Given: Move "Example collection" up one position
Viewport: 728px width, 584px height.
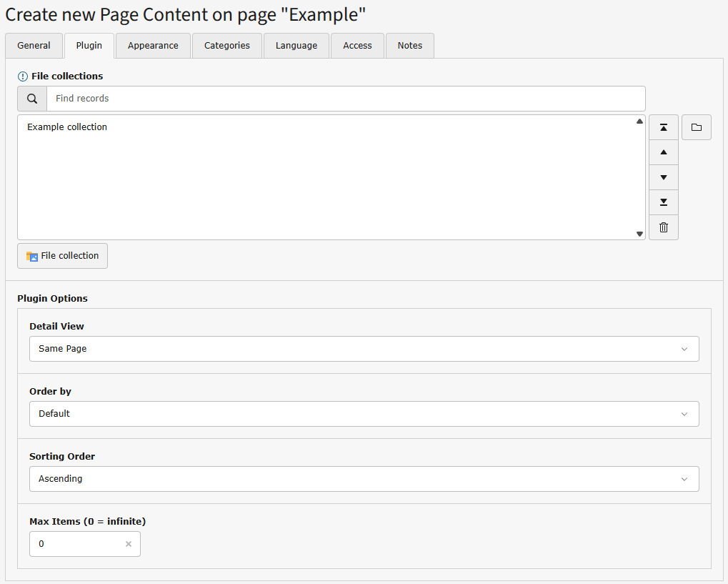Looking at the screenshot, I should click(663, 152).
